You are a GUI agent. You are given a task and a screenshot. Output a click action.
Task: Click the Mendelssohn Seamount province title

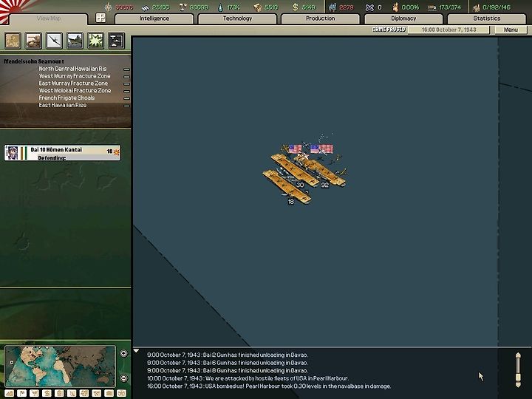click(34, 61)
